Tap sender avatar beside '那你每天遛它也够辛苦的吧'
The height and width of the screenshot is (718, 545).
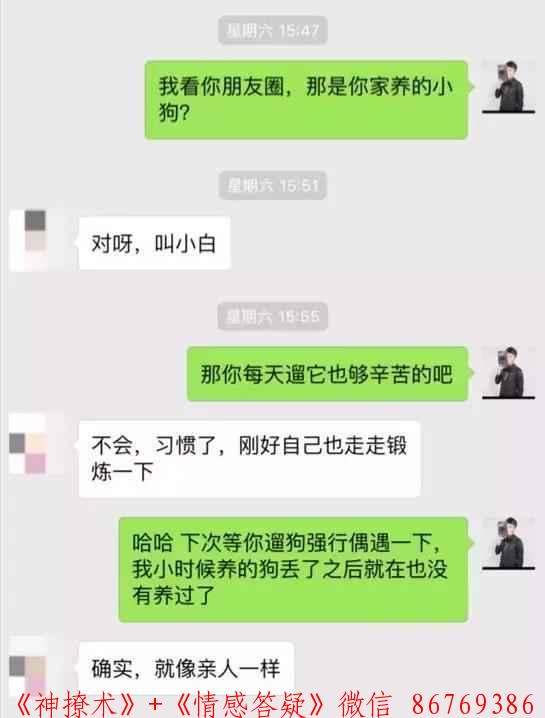pyautogui.click(x=508, y=372)
